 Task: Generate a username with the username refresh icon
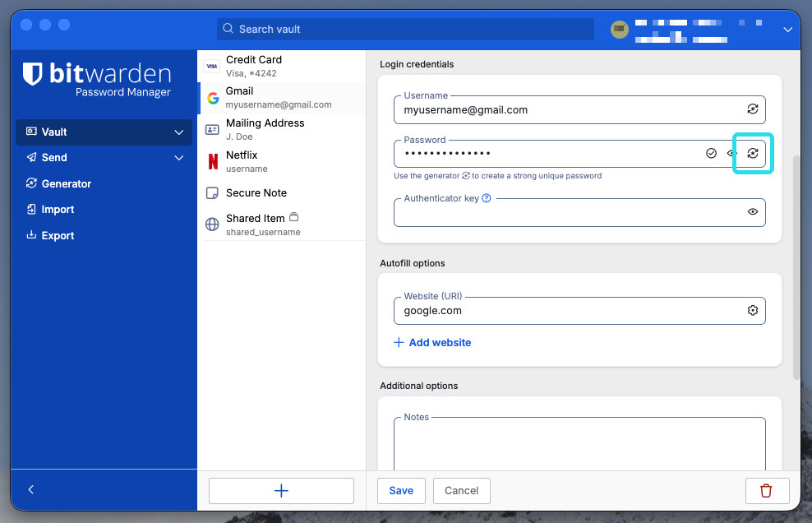[752, 109]
